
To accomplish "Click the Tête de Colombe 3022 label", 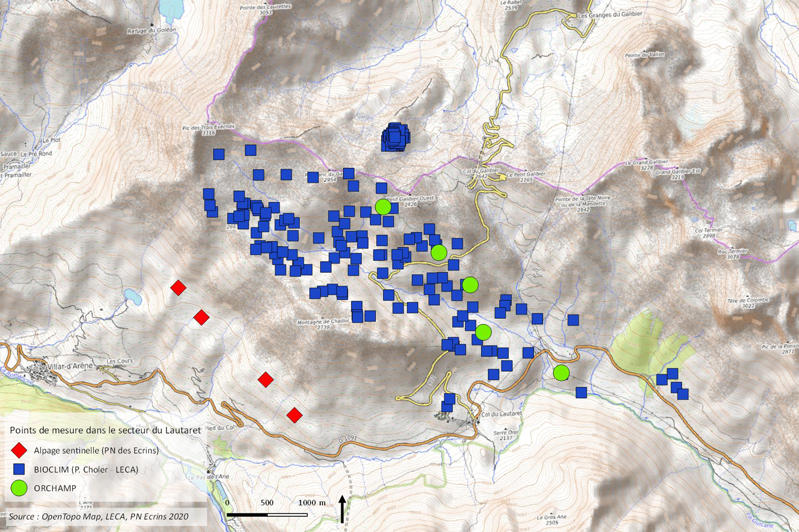I will [748, 303].
